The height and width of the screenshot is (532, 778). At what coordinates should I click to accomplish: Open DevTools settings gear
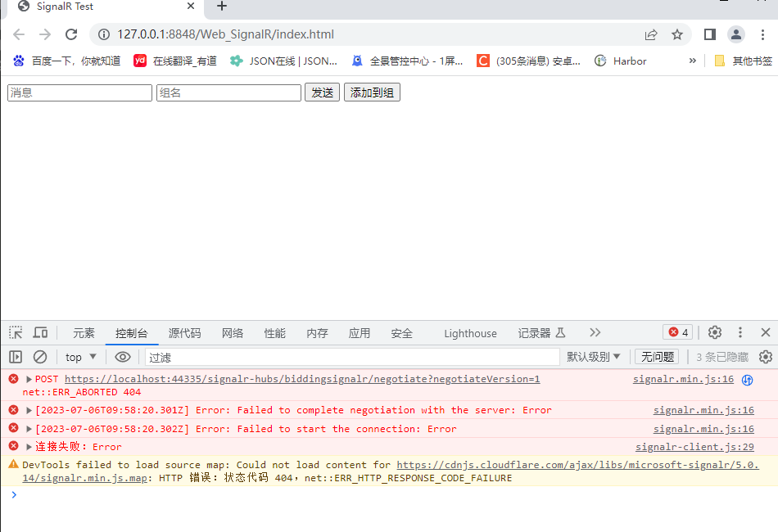(713, 332)
